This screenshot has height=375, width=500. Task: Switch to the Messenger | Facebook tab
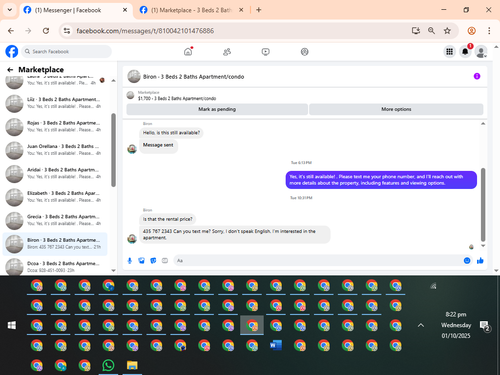76,10
